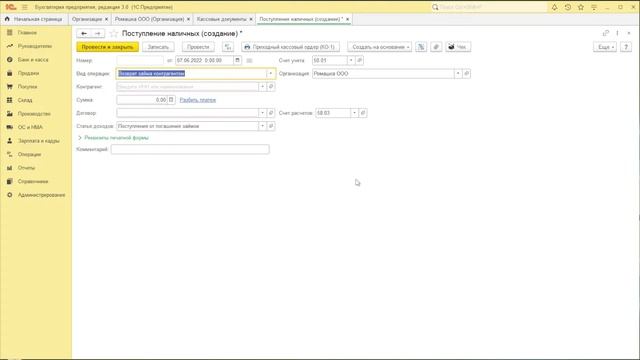Close Поступление наличных (создание) tab
Screen dimensions: 640x360
(348, 19)
